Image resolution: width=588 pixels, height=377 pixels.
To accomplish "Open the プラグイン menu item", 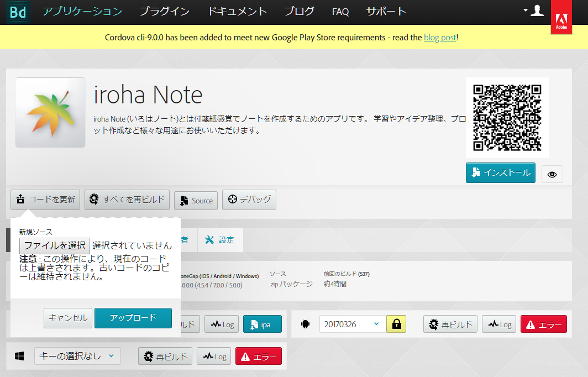I will (x=164, y=12).
